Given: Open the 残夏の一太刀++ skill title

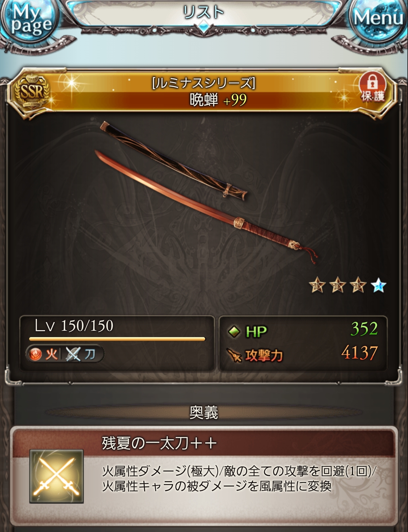Looking at the screenshot, I should click(159, 443).
